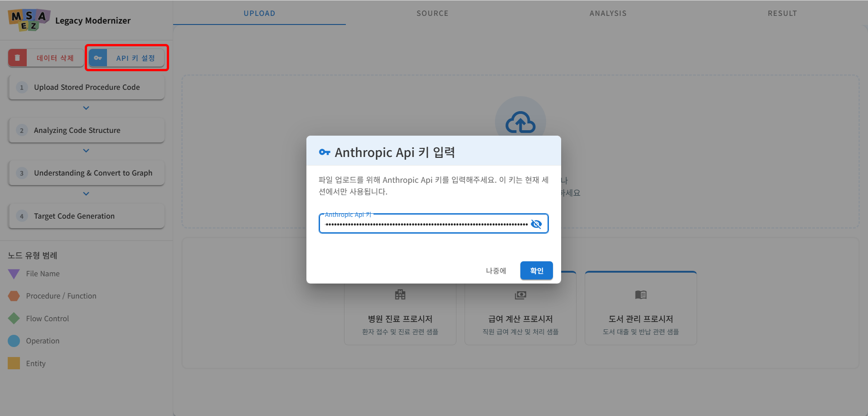
Task: Toggle API key visibility eye icon
Action: [x=536, y=224]
